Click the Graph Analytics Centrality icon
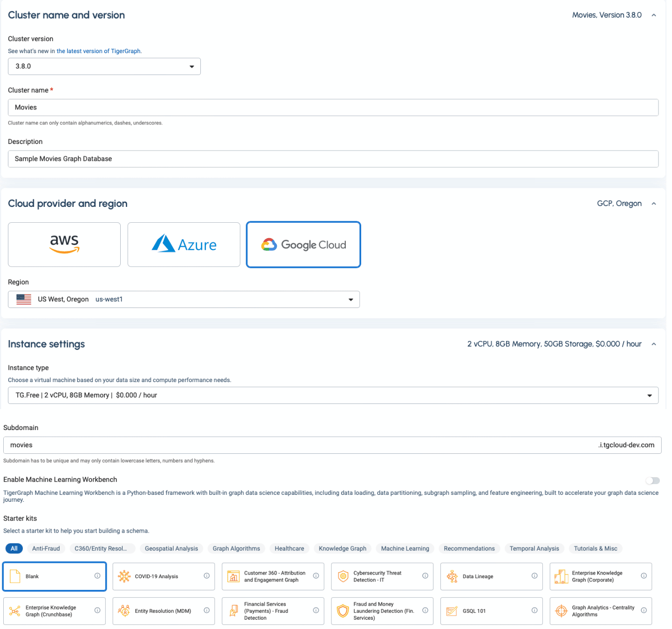 point(562,611)
